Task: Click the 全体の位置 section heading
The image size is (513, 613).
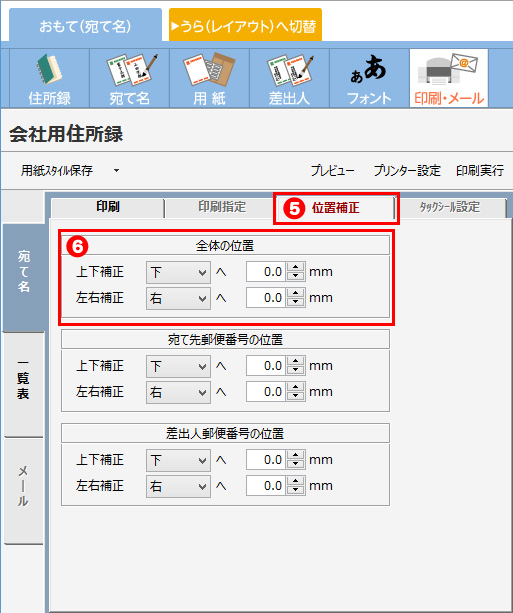Action: click(225, 246)
